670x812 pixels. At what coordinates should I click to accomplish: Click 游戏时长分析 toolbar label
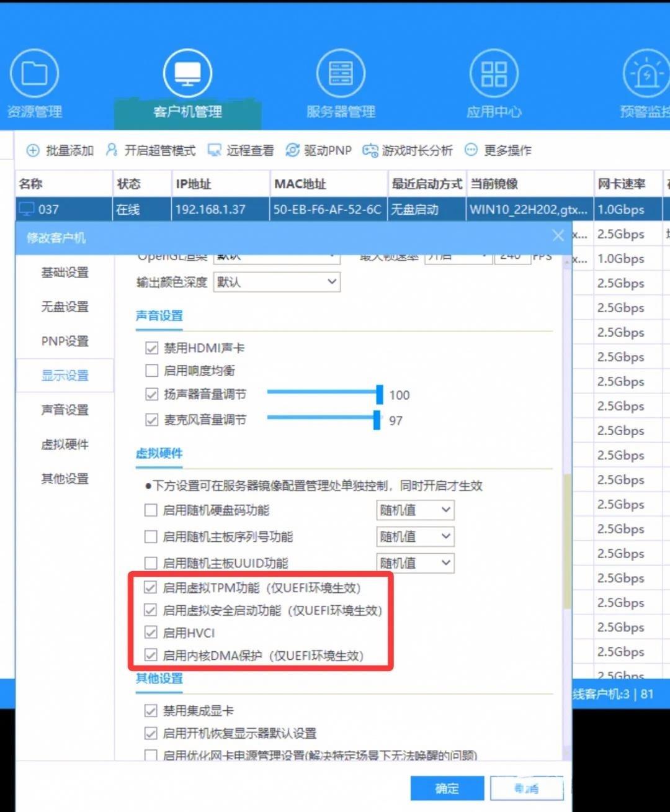pyautogui.click(x=418, y=150)
